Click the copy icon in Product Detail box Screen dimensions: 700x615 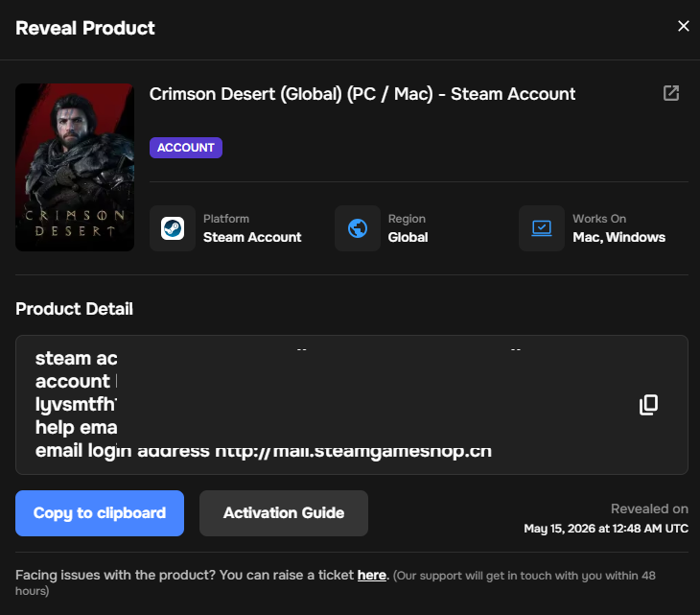coord(648,405)
